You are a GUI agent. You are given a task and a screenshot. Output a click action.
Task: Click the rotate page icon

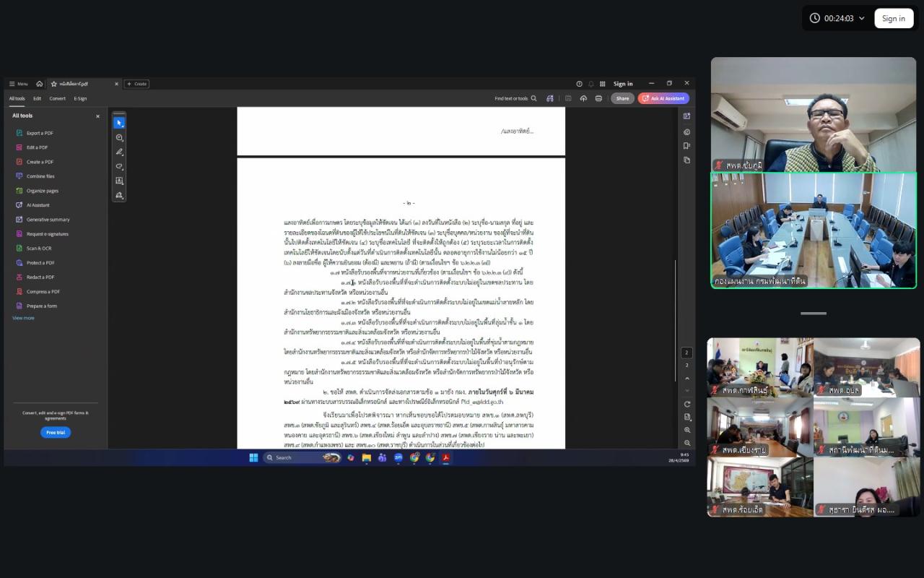pyautogui.click(x=687, y=404)
